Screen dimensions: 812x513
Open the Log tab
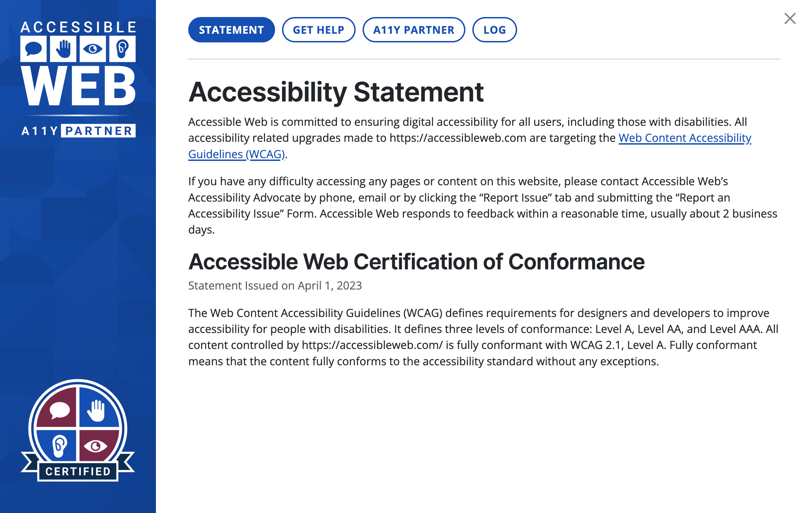pyautogui.click(x=495, y=30)
